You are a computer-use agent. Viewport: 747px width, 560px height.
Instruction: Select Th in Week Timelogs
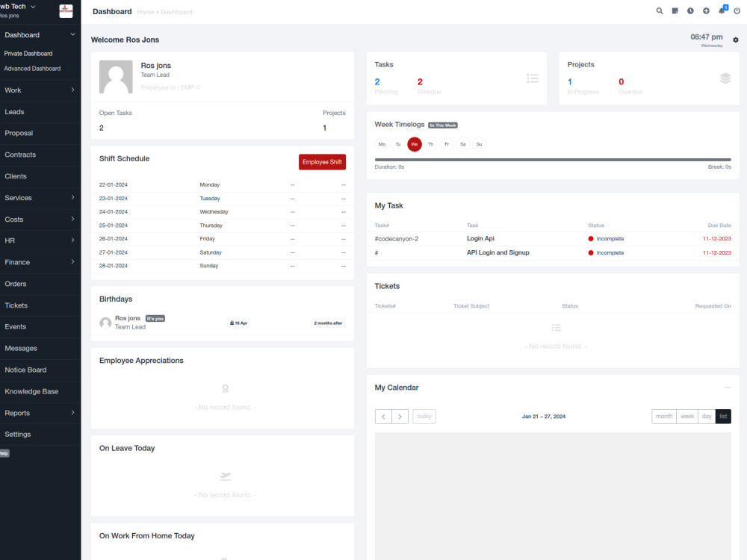coord(431,144)
